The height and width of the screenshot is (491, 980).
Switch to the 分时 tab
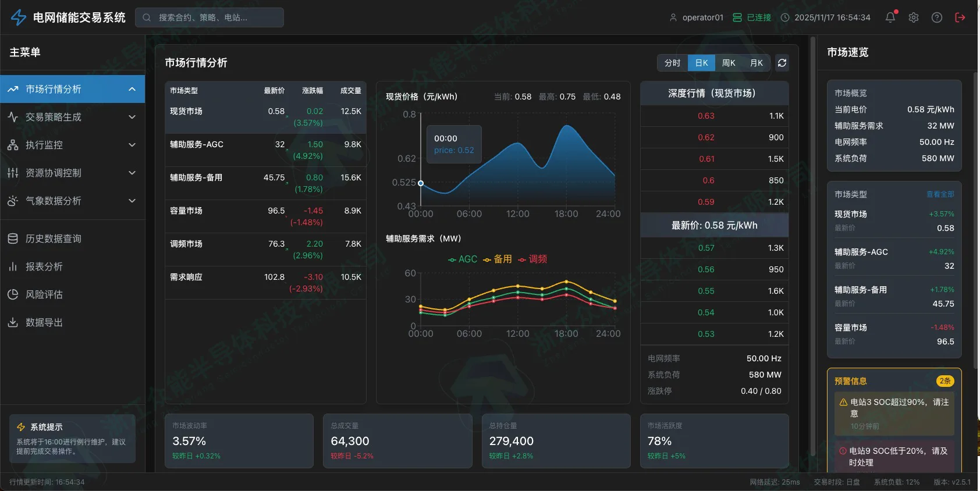point(672,63)
